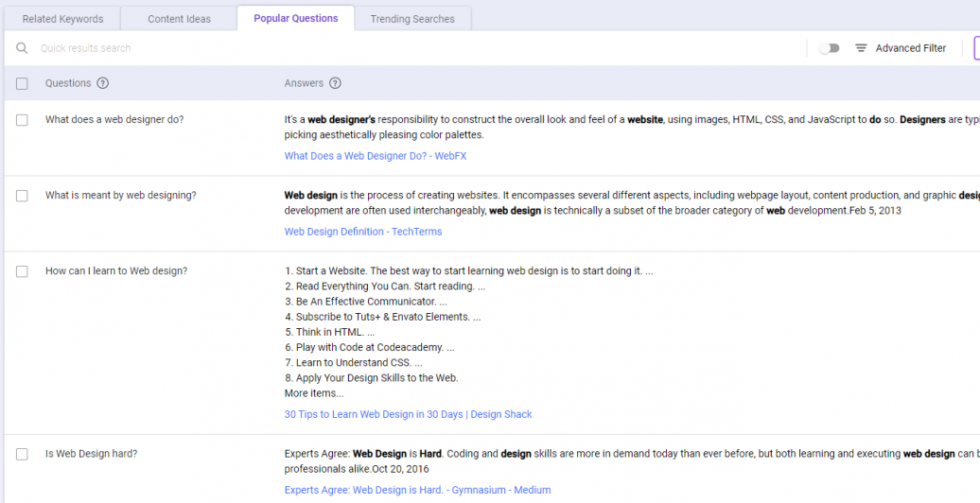Click list item '4. Subscribe to Tuts+ & Envato Elements'
The height and width of the screenshot is (503, 980).
click(382, 317)
